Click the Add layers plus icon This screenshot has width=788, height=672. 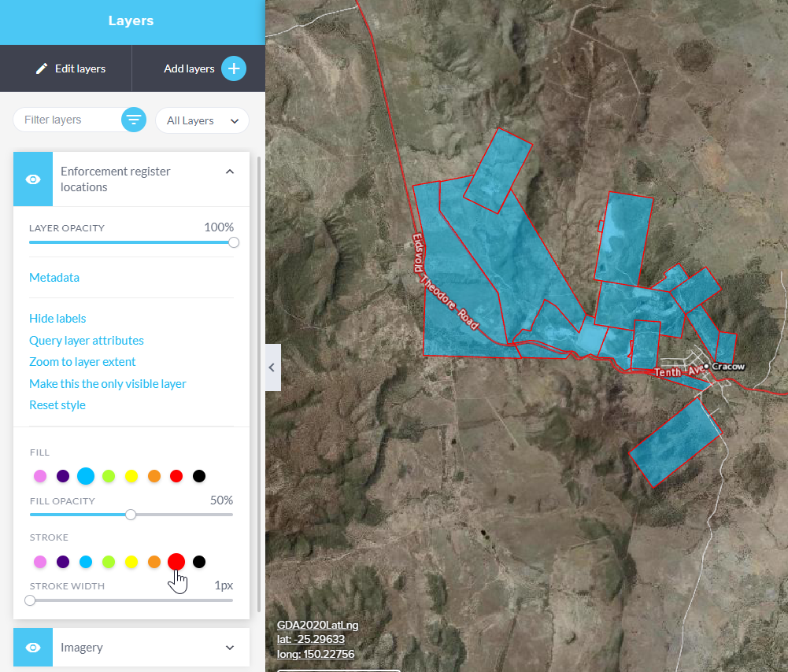233,68
